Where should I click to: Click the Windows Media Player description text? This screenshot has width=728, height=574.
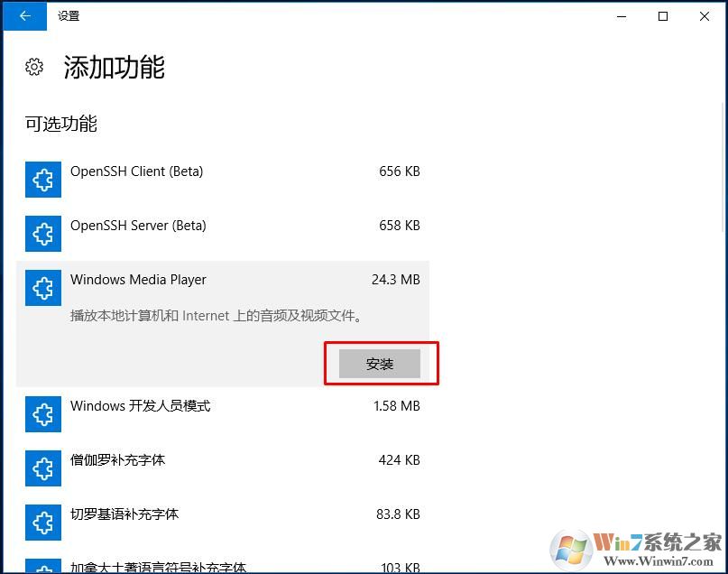(217, 316)
